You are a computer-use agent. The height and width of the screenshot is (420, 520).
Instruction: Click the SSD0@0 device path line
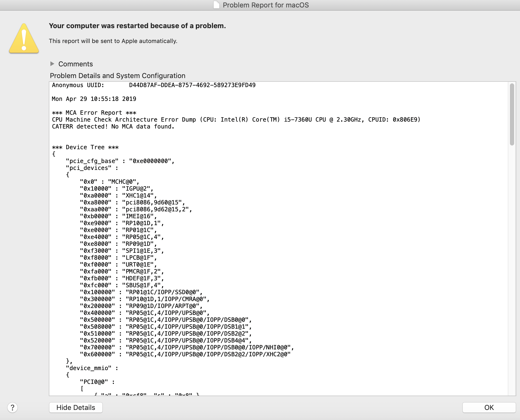click(x=141, y=292)
